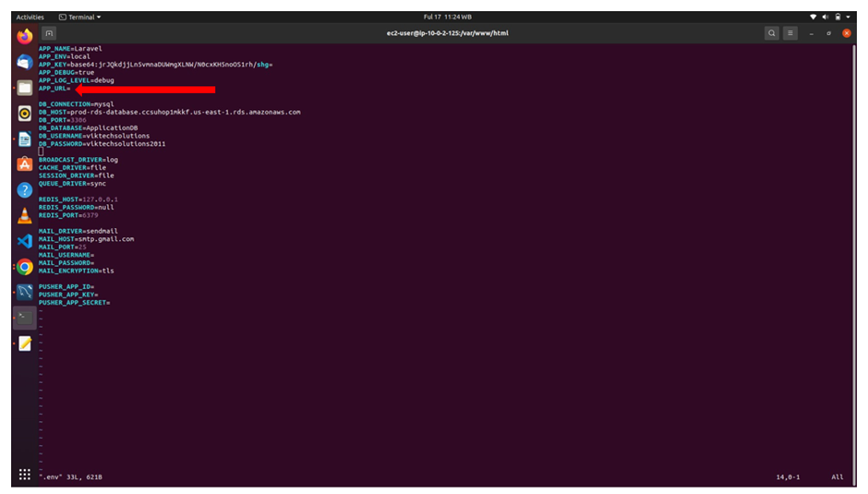Click the DB_DATABASE=ApplicationDB line
This screenshot has height=494, width=868.
88,128
